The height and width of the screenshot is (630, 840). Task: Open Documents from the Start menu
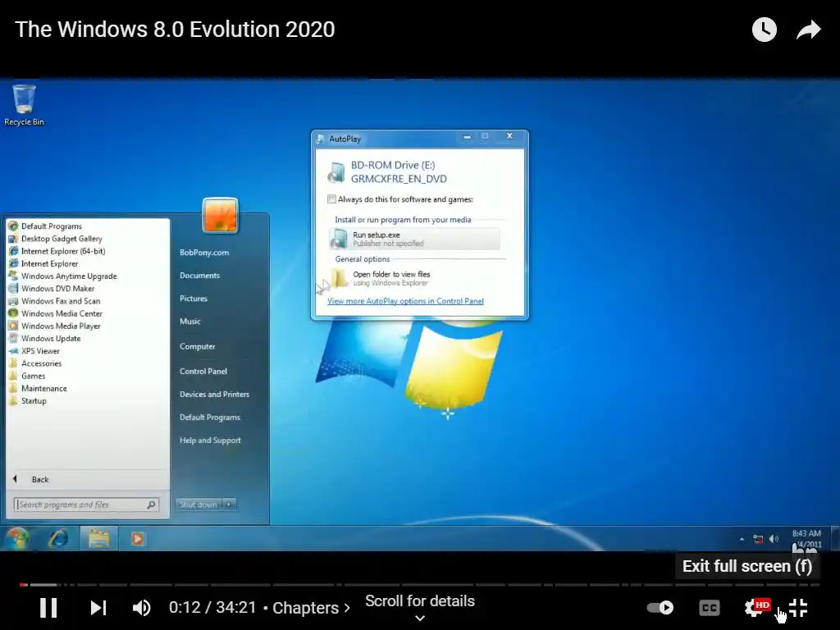pos(200,276)
